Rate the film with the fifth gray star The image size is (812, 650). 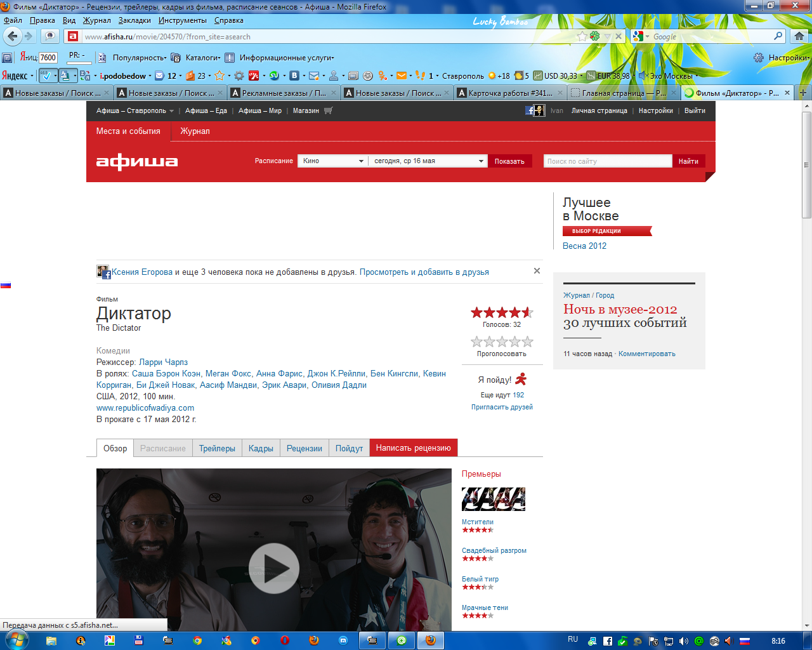pos(528,342)
